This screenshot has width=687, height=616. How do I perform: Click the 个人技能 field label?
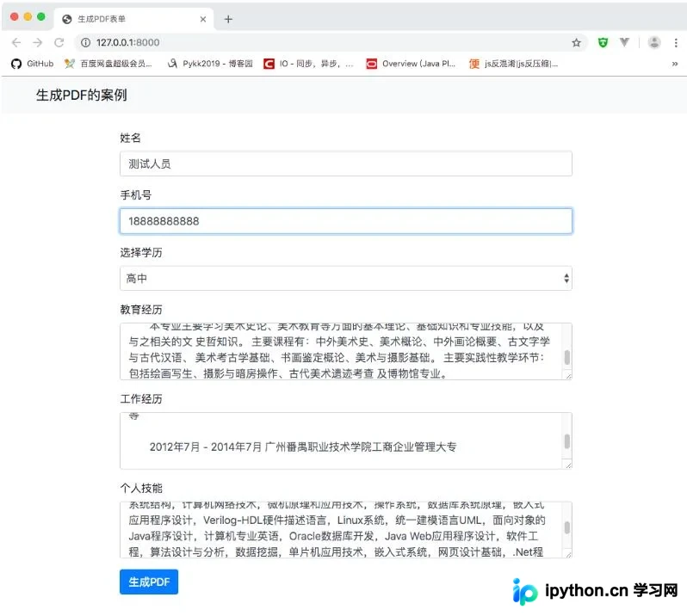click(x=141, y=488)
